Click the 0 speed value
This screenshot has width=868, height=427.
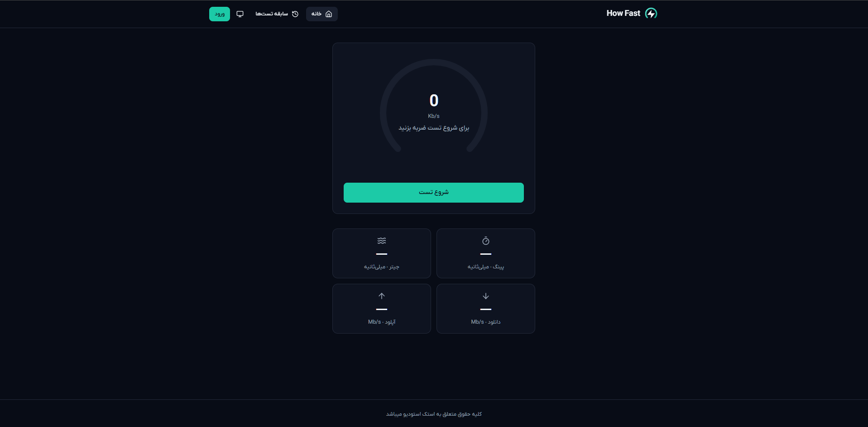click(434, 100)
